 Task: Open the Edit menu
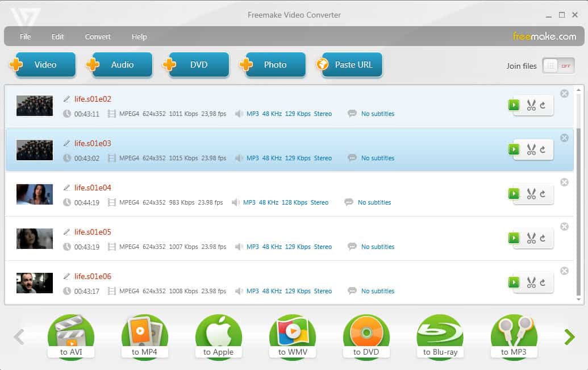coord(58,37)
